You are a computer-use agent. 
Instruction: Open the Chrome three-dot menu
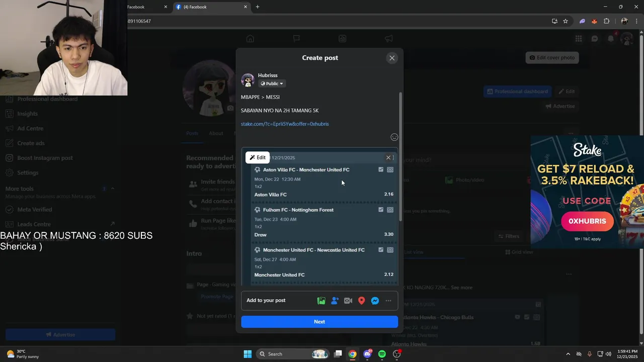pyautogui.click(x=636, y=21)
